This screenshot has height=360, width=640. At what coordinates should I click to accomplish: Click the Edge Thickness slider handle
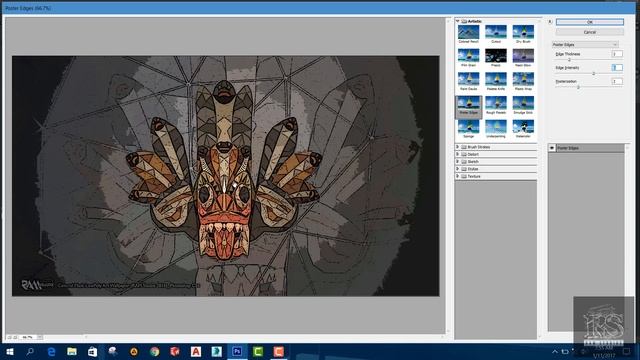(x=569, y=60)
